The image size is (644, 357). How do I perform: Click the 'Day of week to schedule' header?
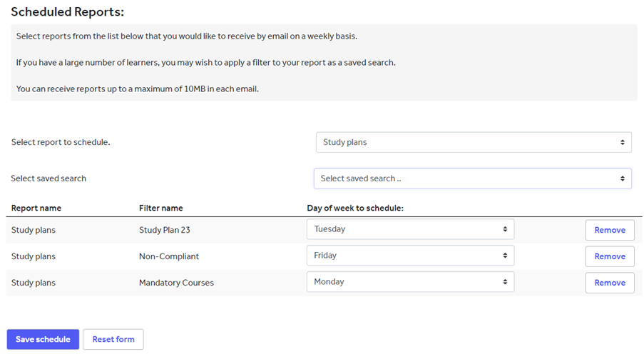coord(355,208)
